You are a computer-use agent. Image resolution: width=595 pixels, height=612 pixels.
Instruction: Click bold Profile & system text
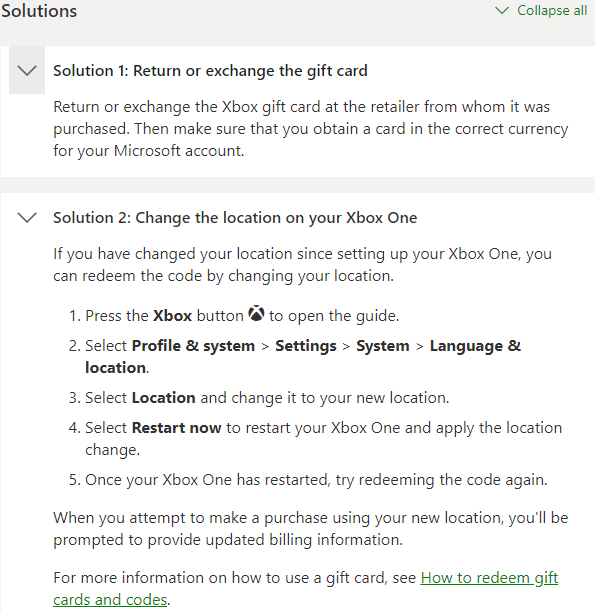coord(193,346)
